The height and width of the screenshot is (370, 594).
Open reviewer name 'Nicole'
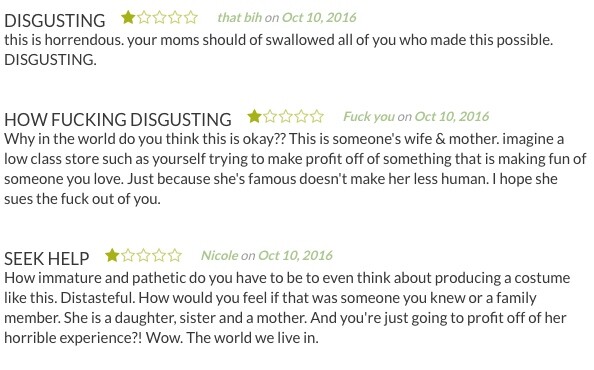[x=220, y=256]
